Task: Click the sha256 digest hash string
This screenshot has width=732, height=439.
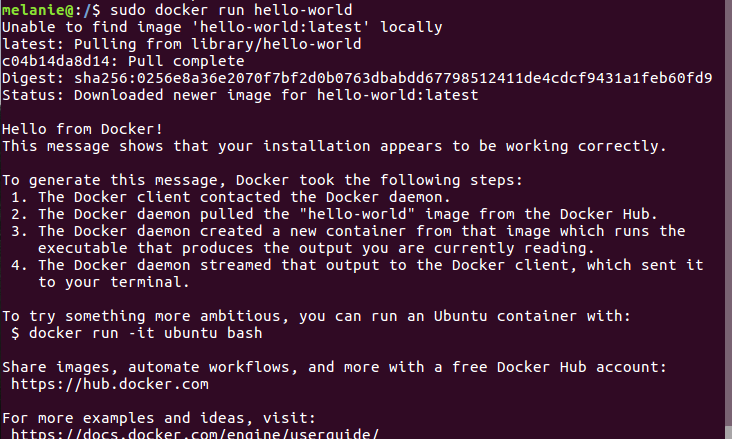Action: pos(393,78)
